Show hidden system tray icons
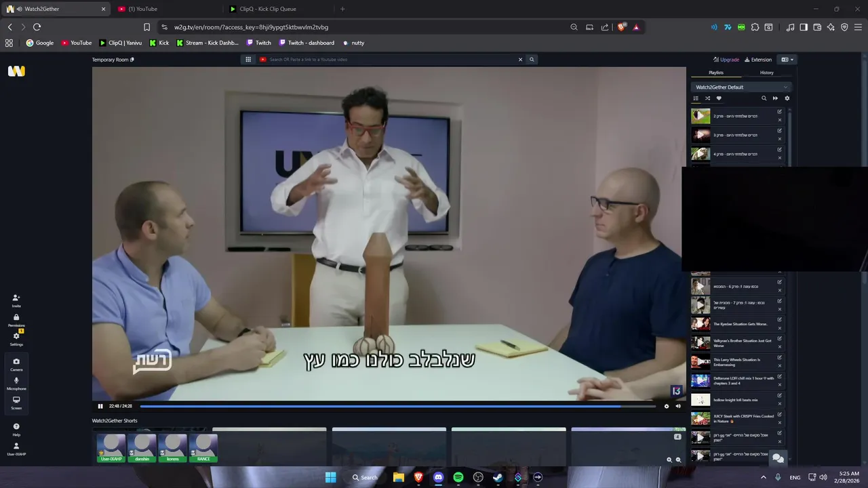Screen dimensions: 868x488 (764, 477)
